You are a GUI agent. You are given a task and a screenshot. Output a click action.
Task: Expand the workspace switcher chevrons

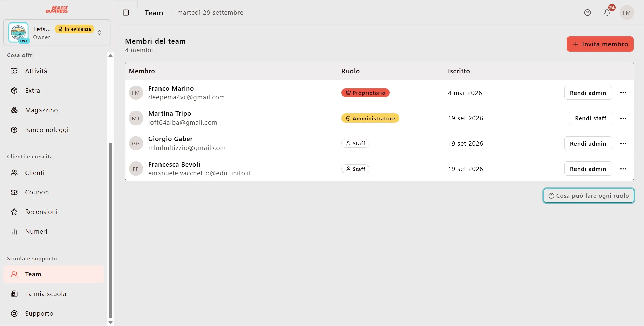[x=100, y=33]
